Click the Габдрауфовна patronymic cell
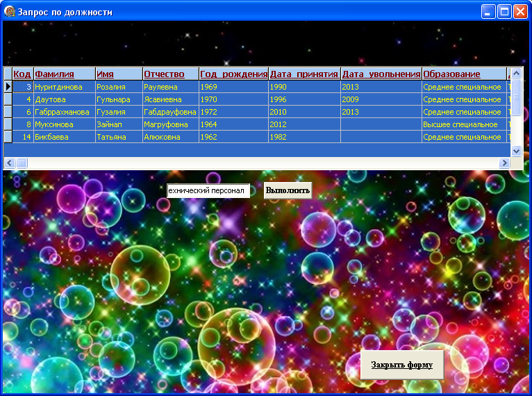This screenshot has width=532, height=396. point(171,112)
